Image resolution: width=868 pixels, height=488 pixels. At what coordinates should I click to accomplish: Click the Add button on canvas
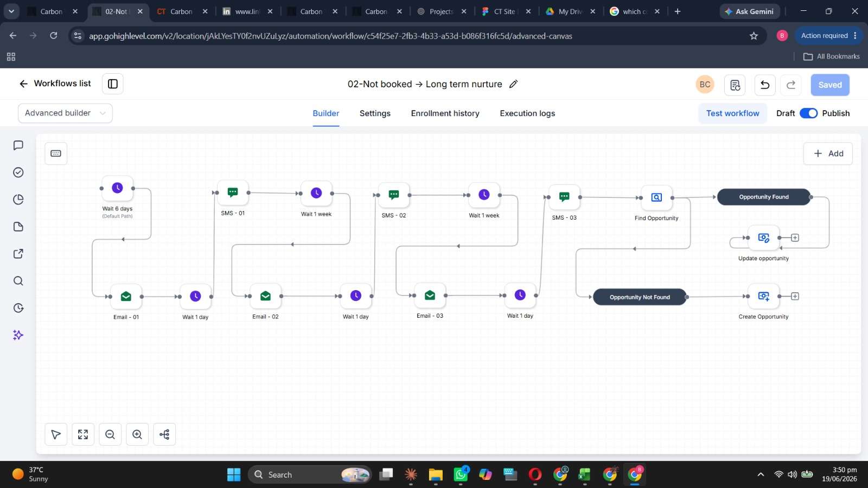(828, 153)
